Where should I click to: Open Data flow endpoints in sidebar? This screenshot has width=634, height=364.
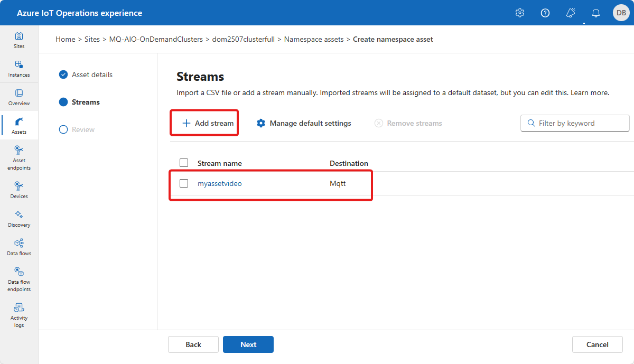(x=19, y=279)
